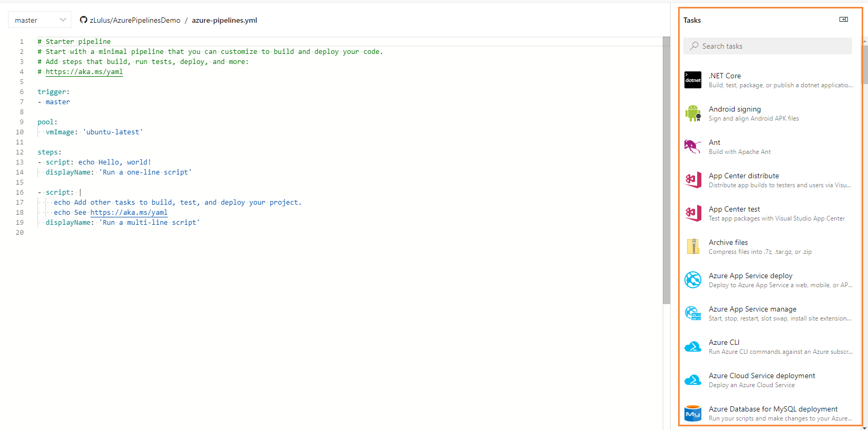Select the Android signing task

(x=769, y=113)
